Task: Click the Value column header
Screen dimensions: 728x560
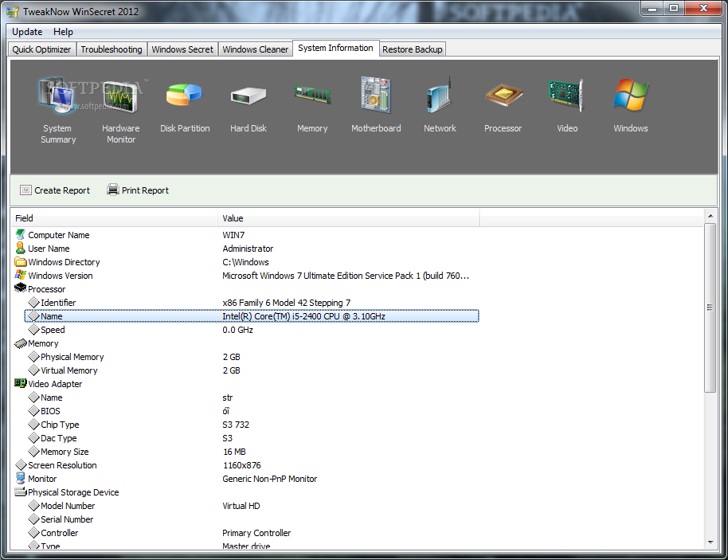Action: (349, 218)
